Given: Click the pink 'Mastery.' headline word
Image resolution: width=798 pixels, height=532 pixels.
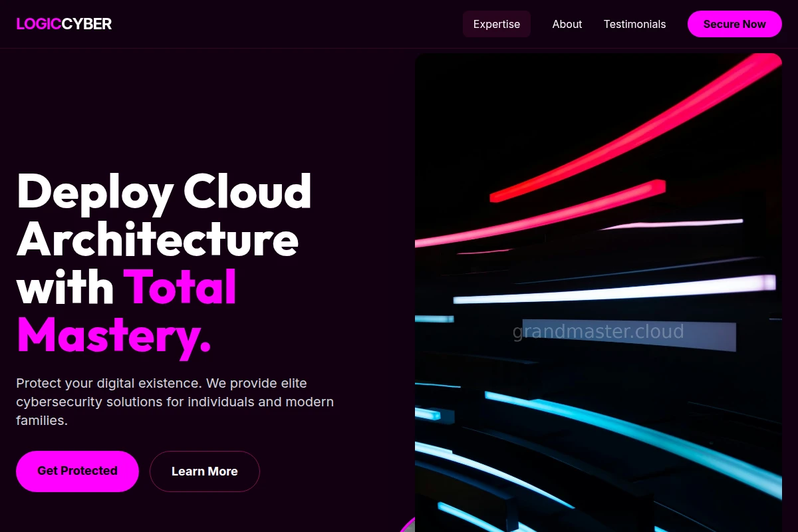Looking at the screenshot, I should pyautogui.click(x=114, y=335).
